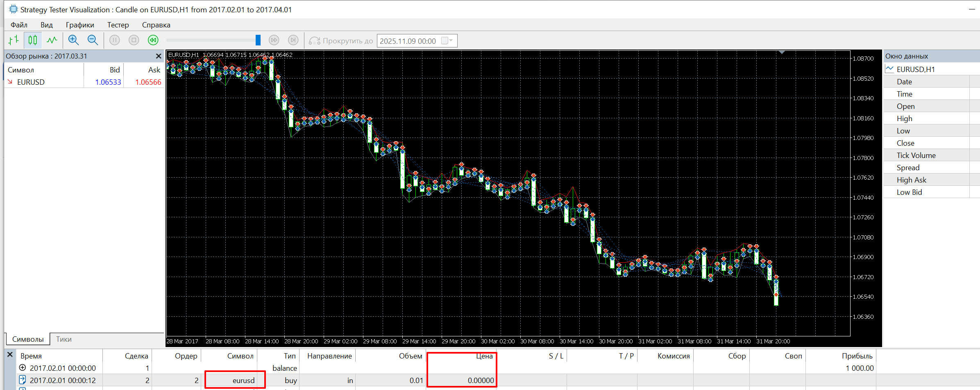Click the chart shift triangle marker
The width and height of the screenshot is (980, 390).
(782, 52)
